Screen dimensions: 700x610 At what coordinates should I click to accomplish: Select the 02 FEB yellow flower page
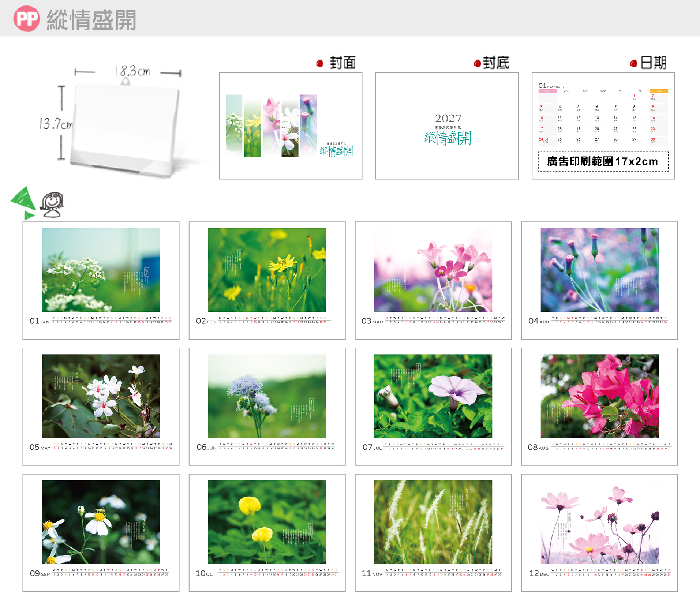(x=267, y=280)
